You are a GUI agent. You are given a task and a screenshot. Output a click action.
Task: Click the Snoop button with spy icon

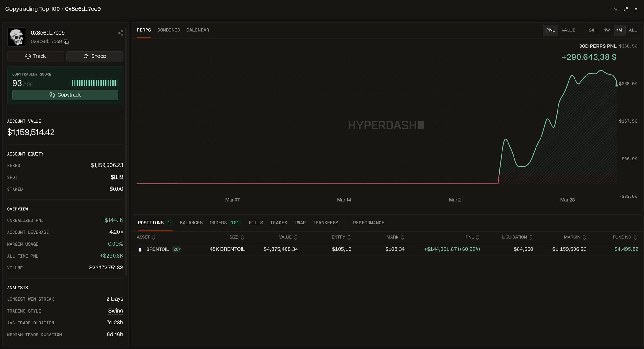pyautogui.click(x=95, y=56)
